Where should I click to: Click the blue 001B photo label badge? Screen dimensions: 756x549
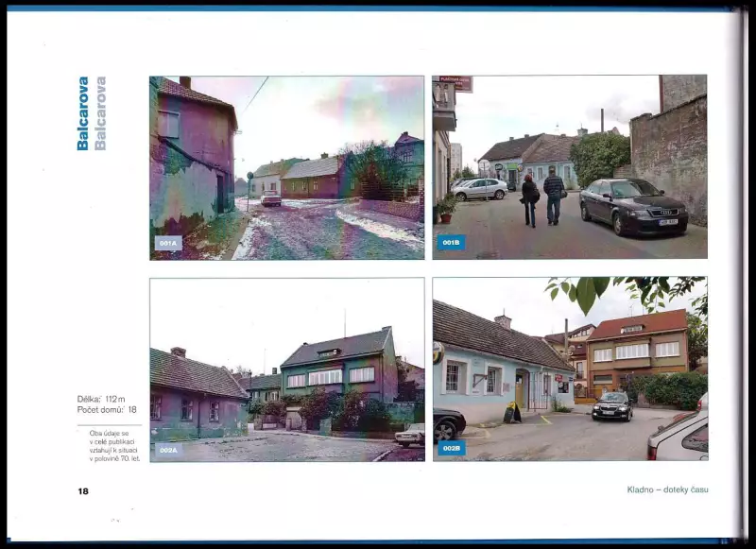click(451, 243)
